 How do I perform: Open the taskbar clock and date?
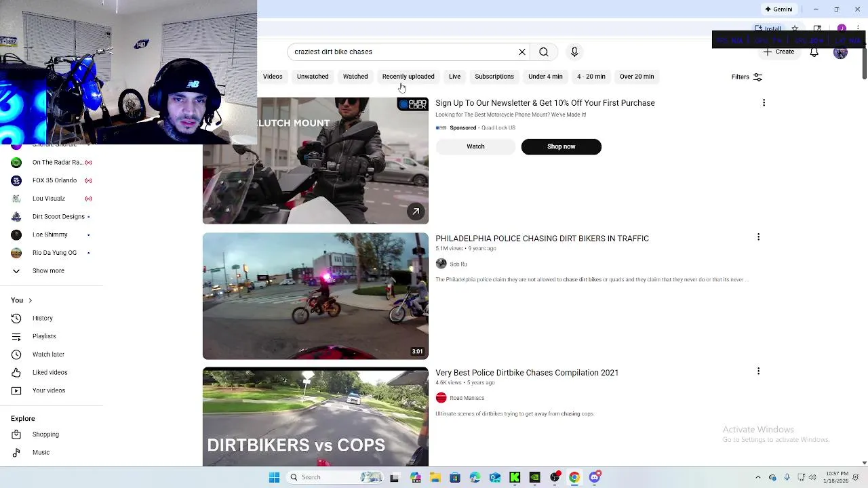point(835,478)
